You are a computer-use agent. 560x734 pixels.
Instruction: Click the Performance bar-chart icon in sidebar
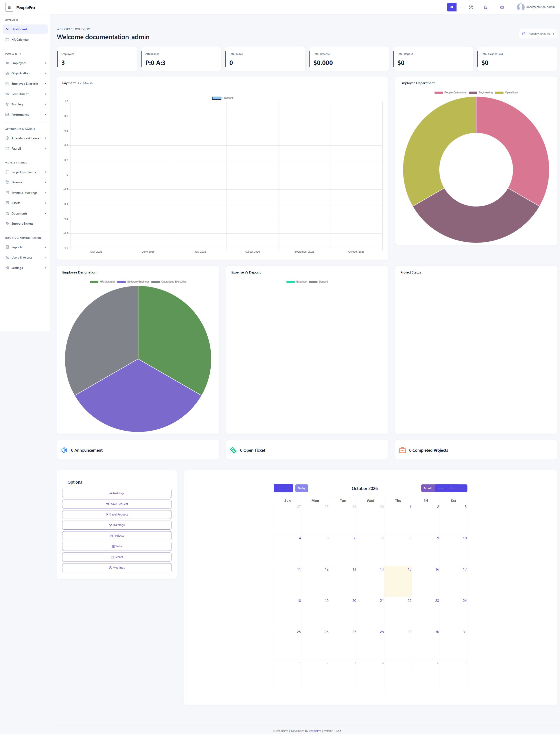tap(7, 115)
